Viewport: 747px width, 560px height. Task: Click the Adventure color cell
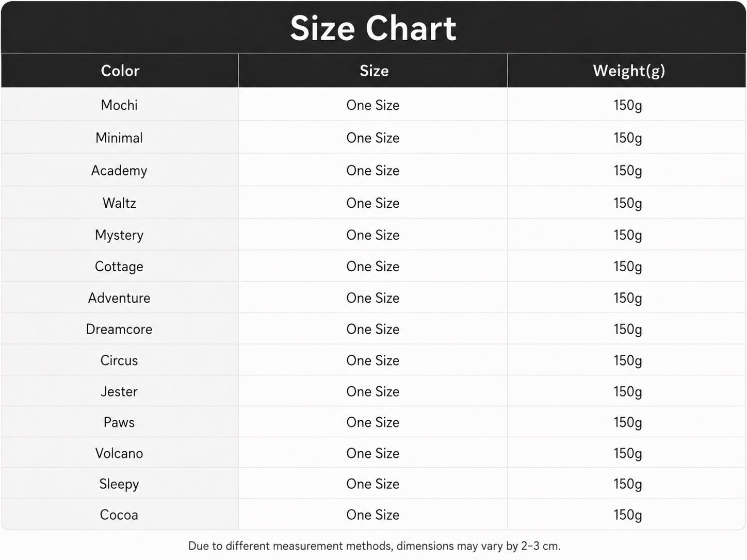(x=119, y=298)
